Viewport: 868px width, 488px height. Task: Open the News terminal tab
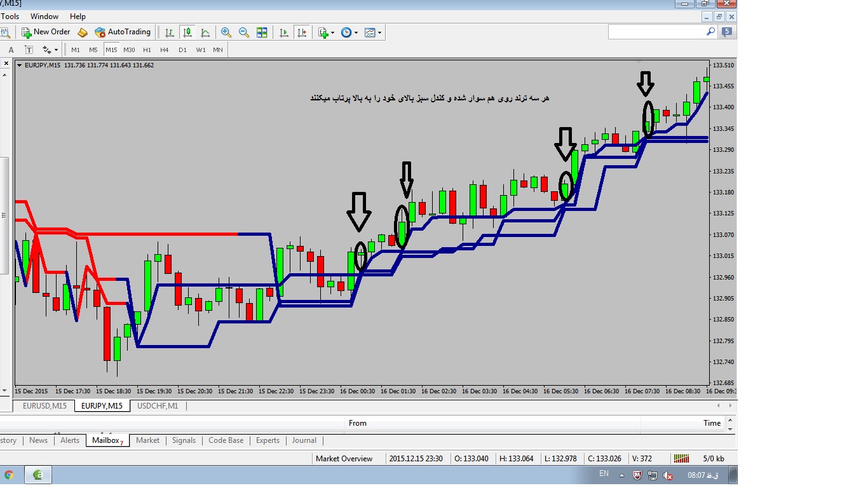38,440
